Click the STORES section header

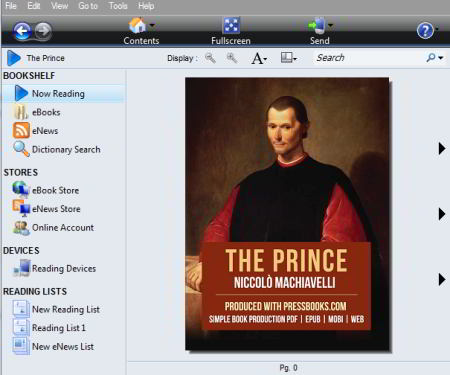(21, 172)
